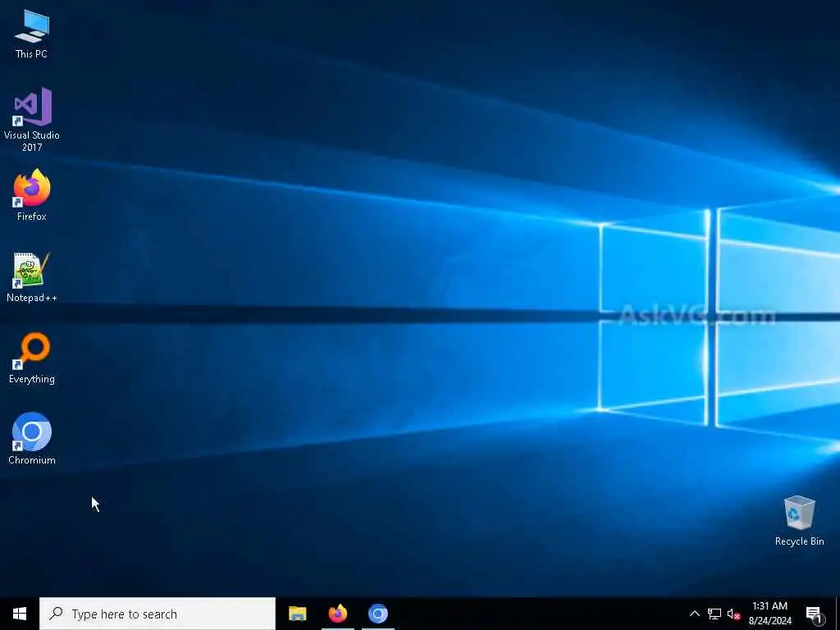Select the This PC desktop icon
Image resolution: width=840 pixels, height=630 pixels.
(x=32, y=34)
